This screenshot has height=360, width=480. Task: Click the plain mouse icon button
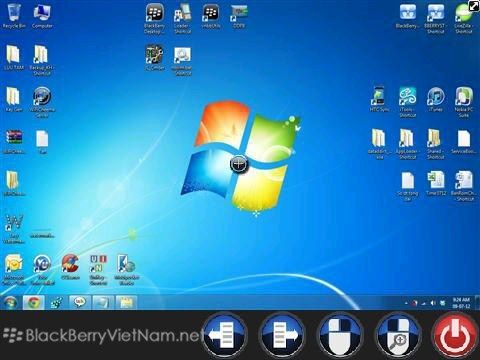click(341, 335)
